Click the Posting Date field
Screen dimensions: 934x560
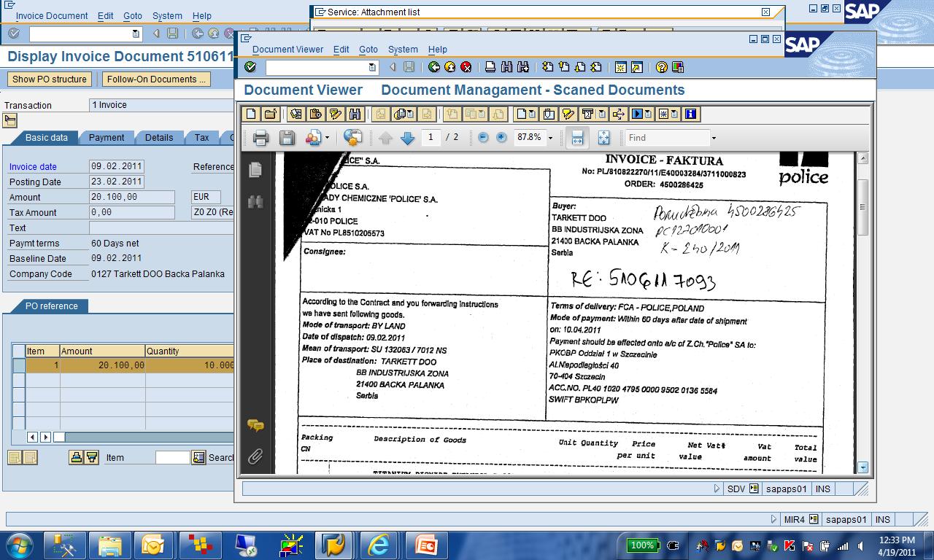pos(117,182)
